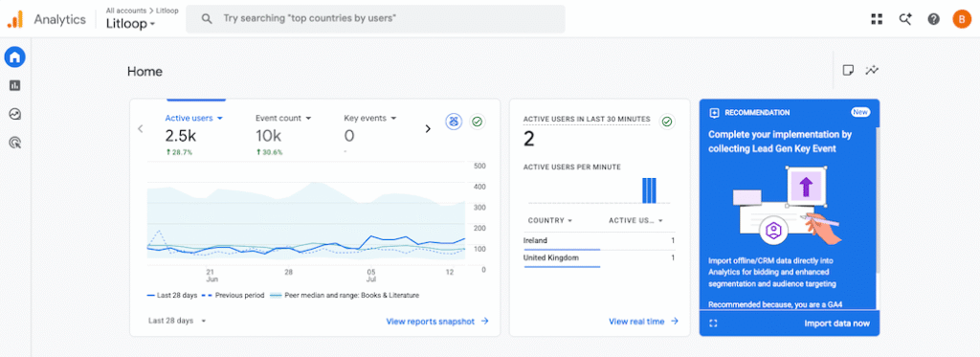980x357 pixels.
Task: Click the annotations note icon near Home
Action: (848, 70)
